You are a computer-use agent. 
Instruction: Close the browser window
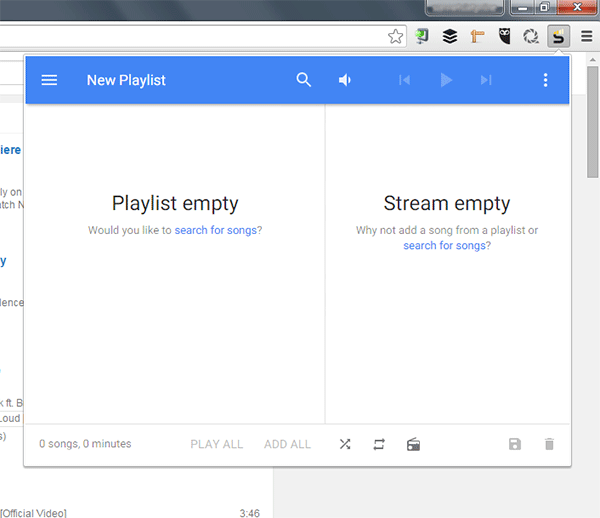tap(577, 7)
